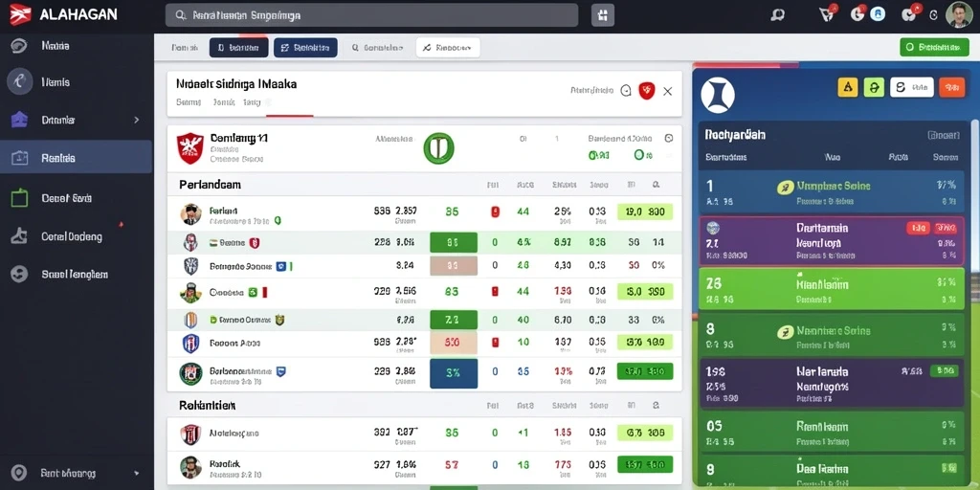This screenshot has width=980, height=490.
Task: Click the red card indicator in the first row
Action: (495, 212)
